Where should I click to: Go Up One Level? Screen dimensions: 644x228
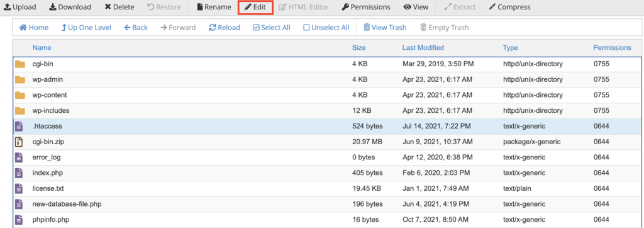86,28
